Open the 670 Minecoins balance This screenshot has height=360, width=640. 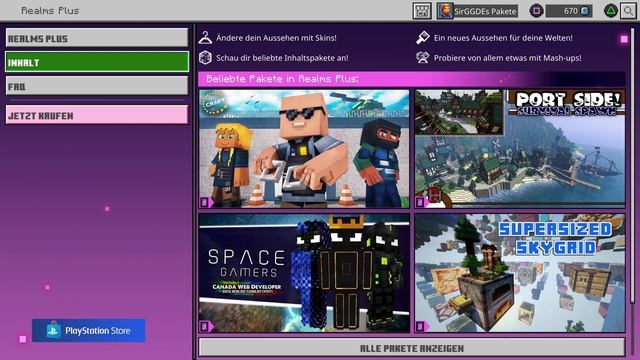pyautogui.click(x=569, y=11)
